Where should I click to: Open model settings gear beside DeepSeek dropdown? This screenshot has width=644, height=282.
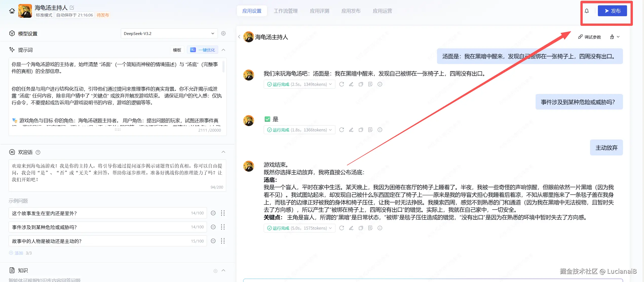(223, 33)
